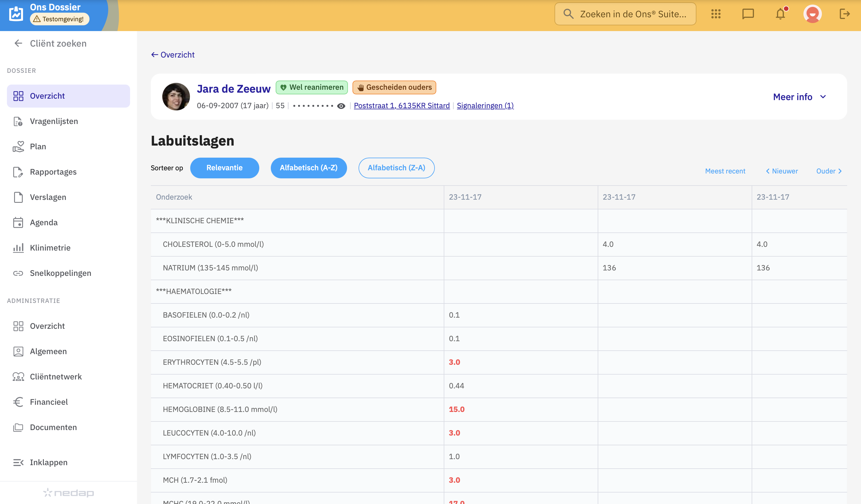This screenshot has width=861, height=504.
Task: Reveal hidden BSN with eye icon
Action: click(341, 106)
